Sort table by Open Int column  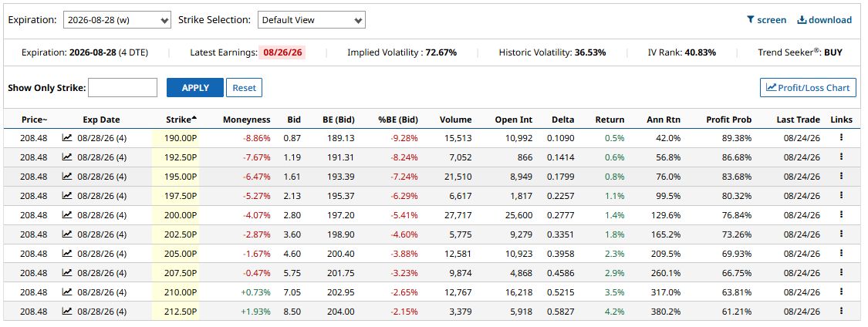click(x=514, y=120)
